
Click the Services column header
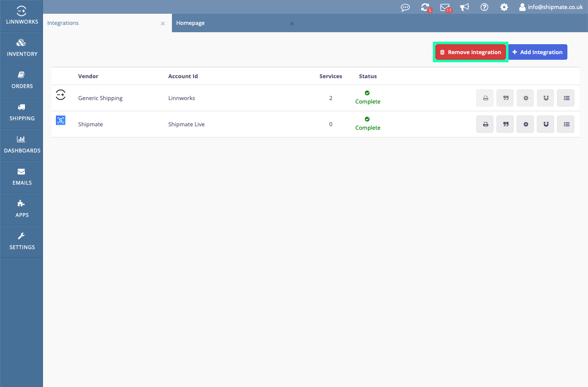(331, 76)
